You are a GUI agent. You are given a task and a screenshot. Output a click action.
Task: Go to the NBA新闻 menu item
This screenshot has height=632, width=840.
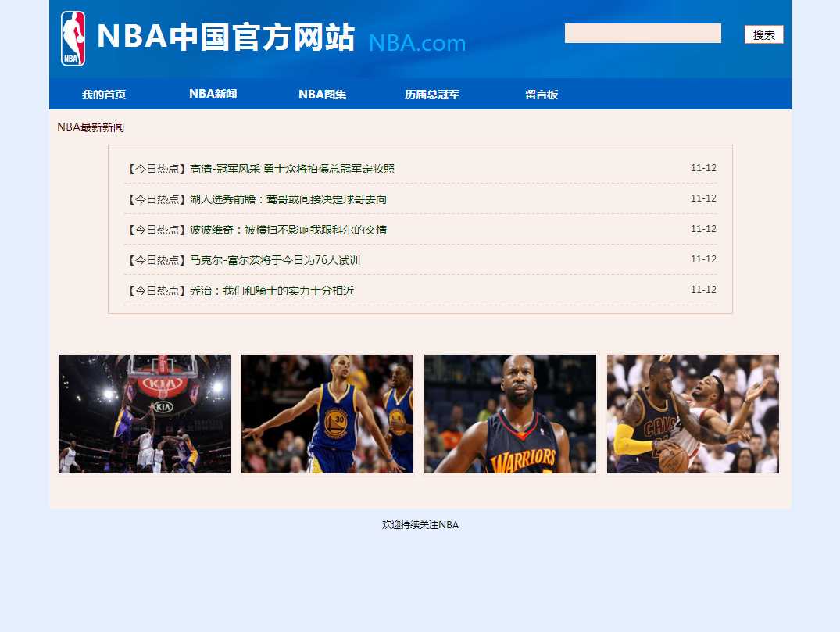tap(213, 94)
